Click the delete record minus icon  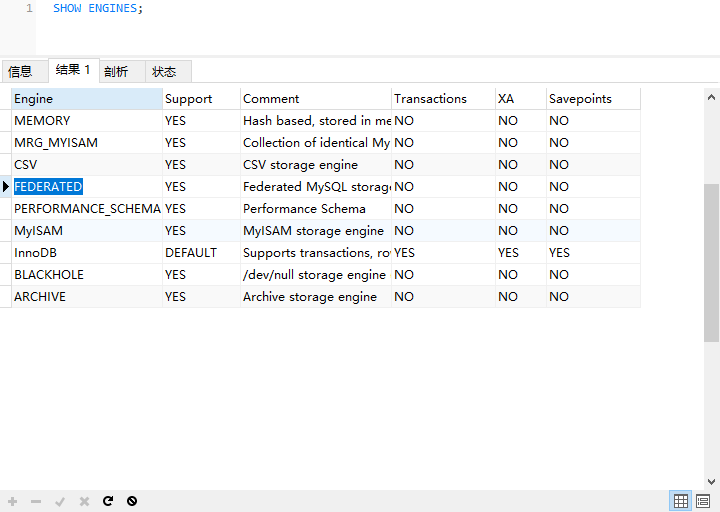tap(36, 501)
